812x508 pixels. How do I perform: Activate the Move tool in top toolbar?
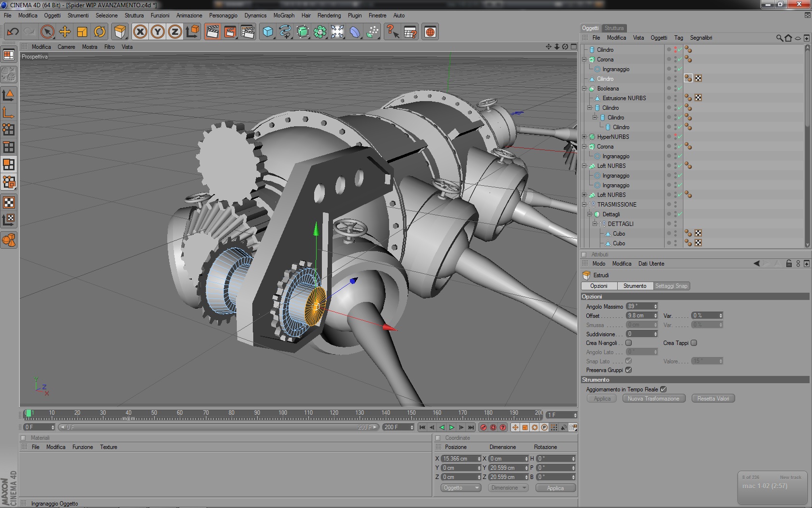(64, 32)
